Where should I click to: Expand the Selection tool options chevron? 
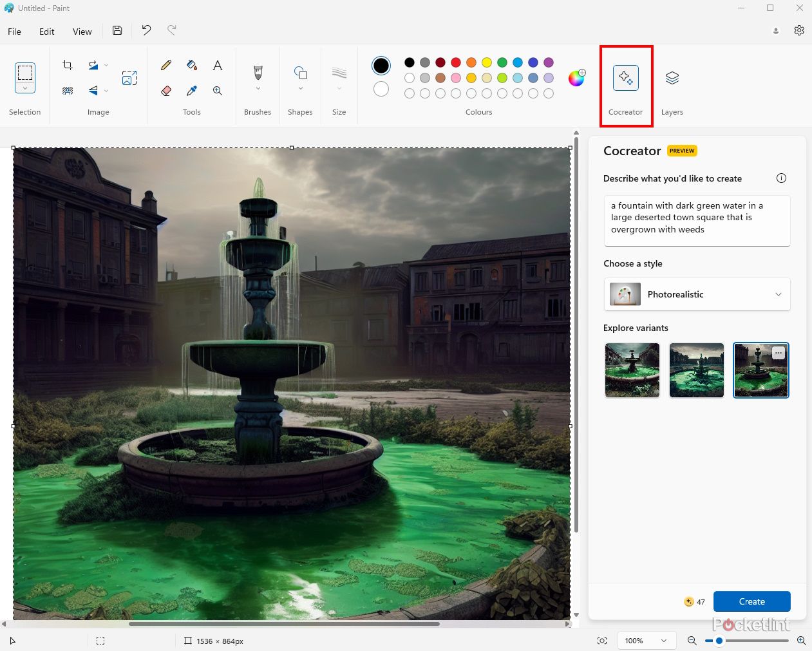point(25,88)
